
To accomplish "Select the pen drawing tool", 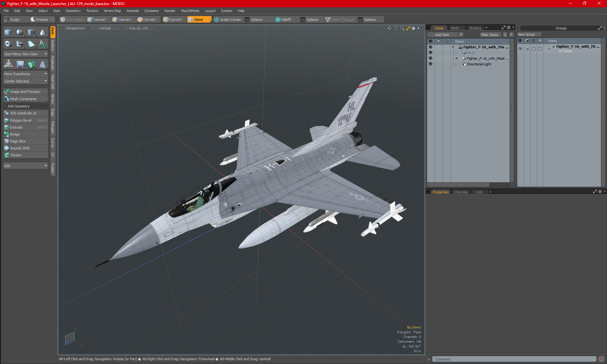I will (31, 44).
